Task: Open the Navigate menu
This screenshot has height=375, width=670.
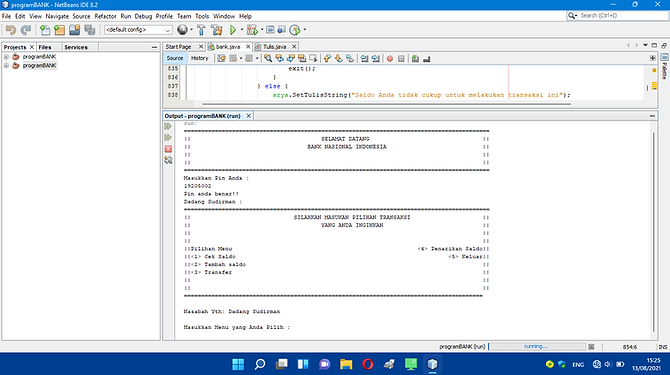Action: pyautogui.click(x=57, y=16)
